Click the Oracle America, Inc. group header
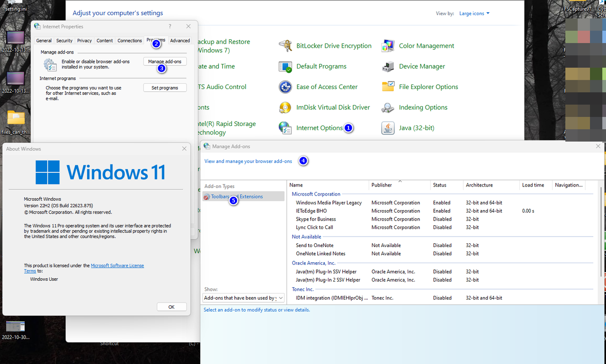 313,263
